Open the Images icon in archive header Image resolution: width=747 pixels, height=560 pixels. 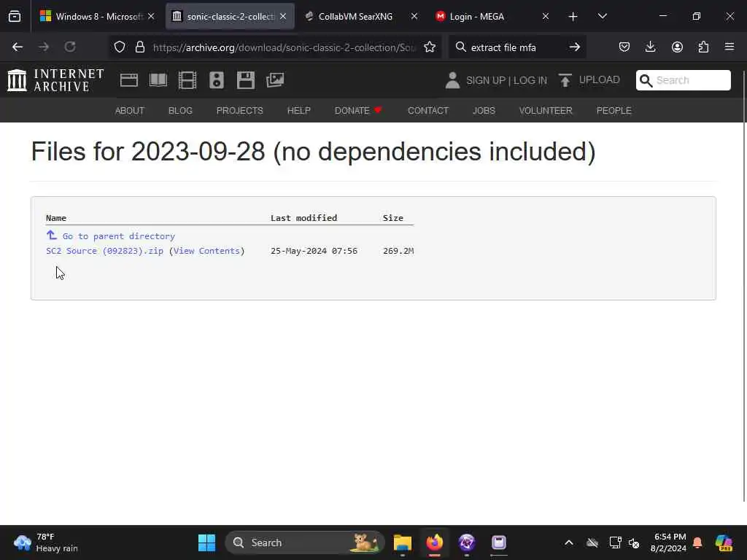click(275, 80)
